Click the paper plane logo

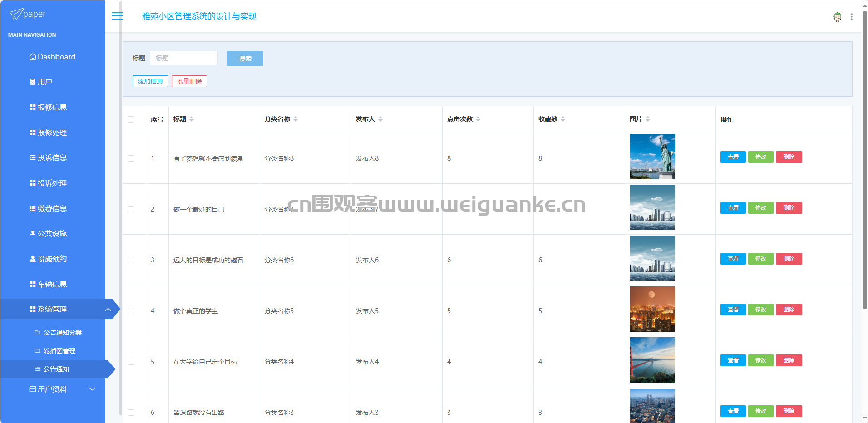(x=16, y=14)
